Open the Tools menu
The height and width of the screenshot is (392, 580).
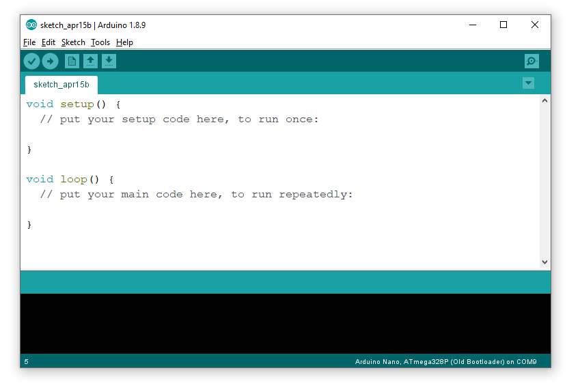[100, 42]
